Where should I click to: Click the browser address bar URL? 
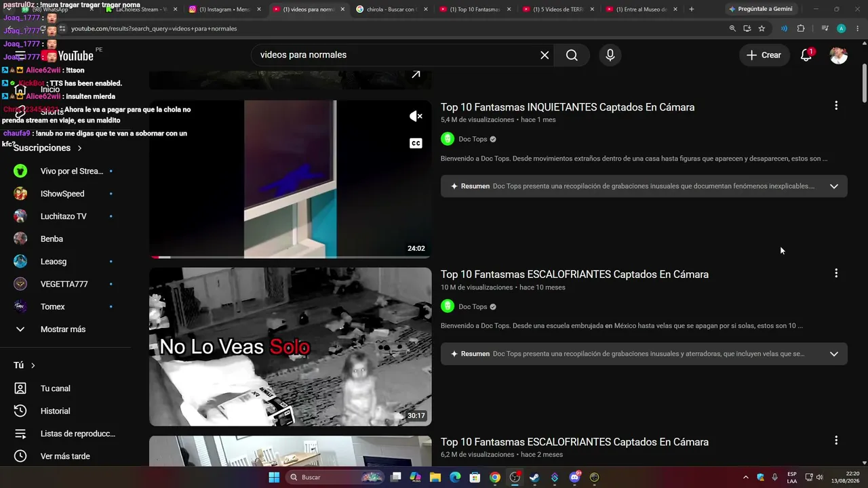point(154,28)
